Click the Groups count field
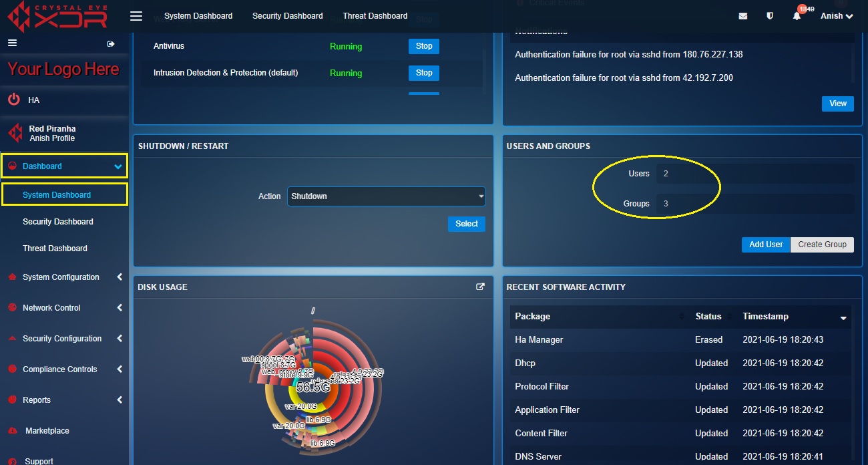The height and width of the screenshot is (465, 868). coord(755,204)
